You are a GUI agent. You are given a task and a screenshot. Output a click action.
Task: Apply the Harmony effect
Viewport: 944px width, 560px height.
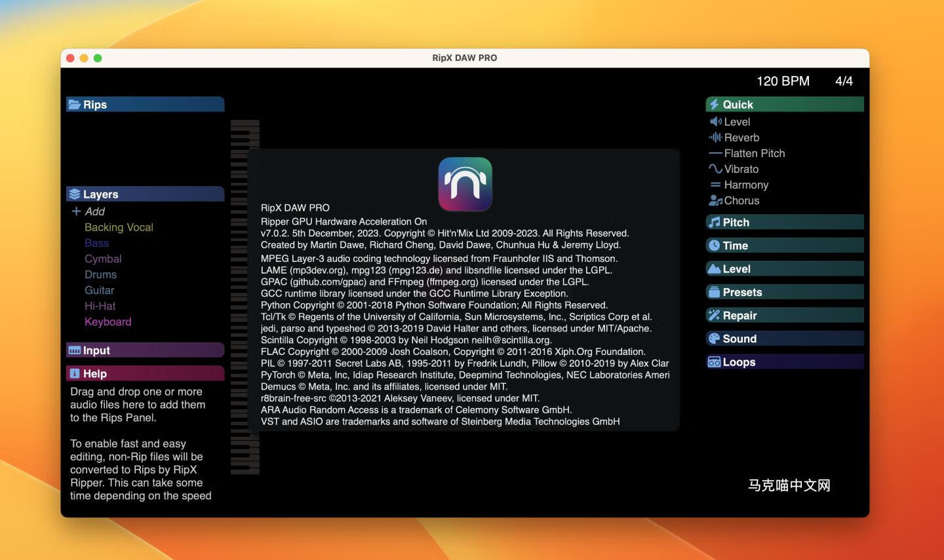tap(746, 185)
